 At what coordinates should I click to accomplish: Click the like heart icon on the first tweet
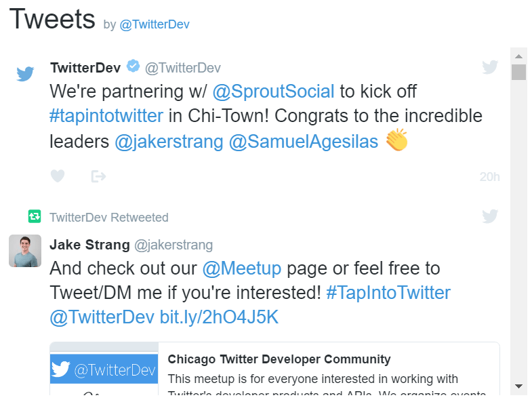pos(58,176)
